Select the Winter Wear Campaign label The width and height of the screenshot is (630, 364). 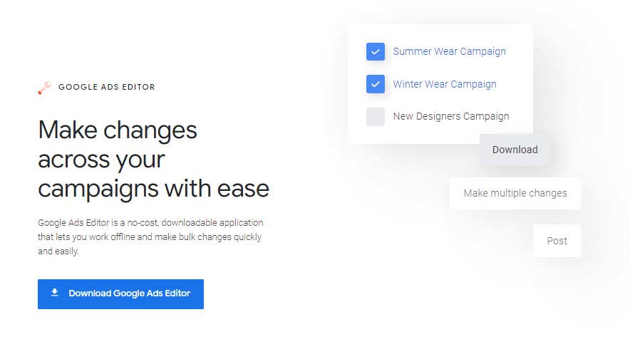point(445,84)
